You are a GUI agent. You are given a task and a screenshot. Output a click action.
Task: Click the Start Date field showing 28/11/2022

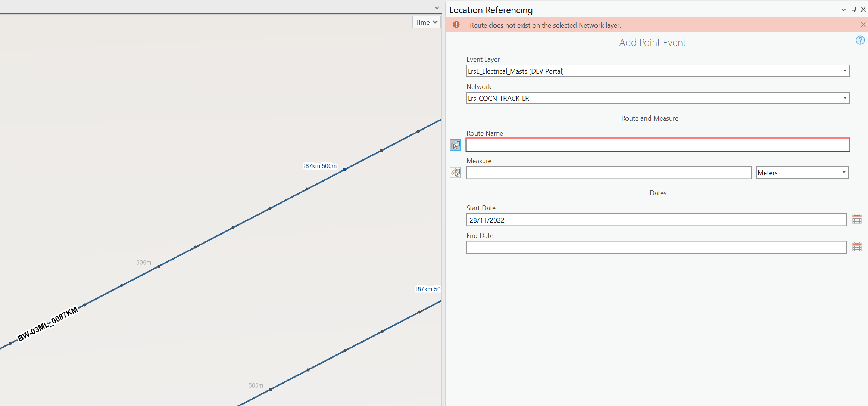coord(656,220)
